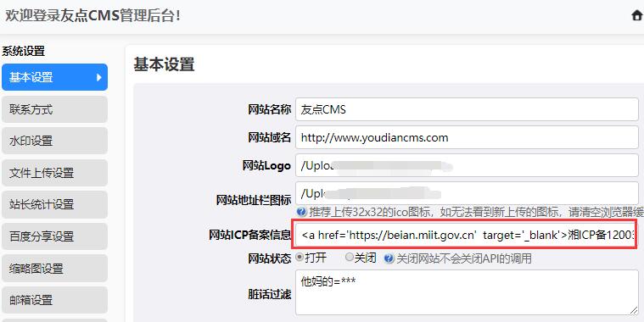The image size is (644, 322).
Task: Click the 网站地址栏图标 path field
Action: tap(467, 193)
